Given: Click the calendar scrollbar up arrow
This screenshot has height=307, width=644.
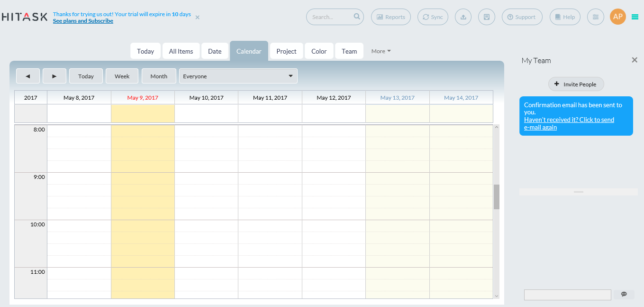Looking at the screenshot, I should (497, 127).
